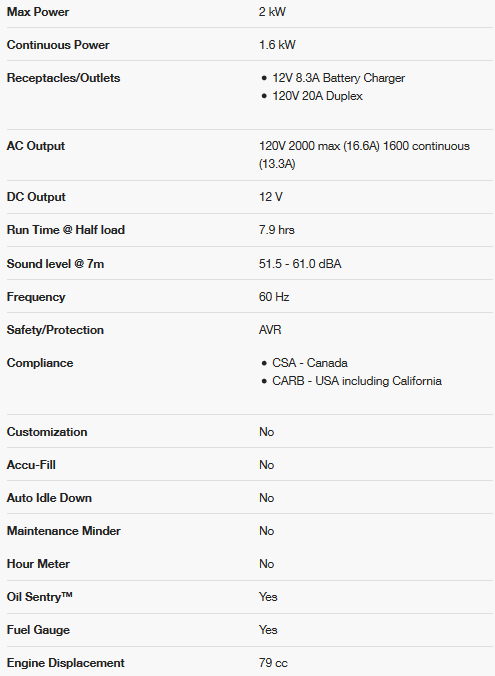Viewport: 495px width, 676px height.
Task: Click the 120V 20A Duplex bullet item
Action: pos(317,96)
